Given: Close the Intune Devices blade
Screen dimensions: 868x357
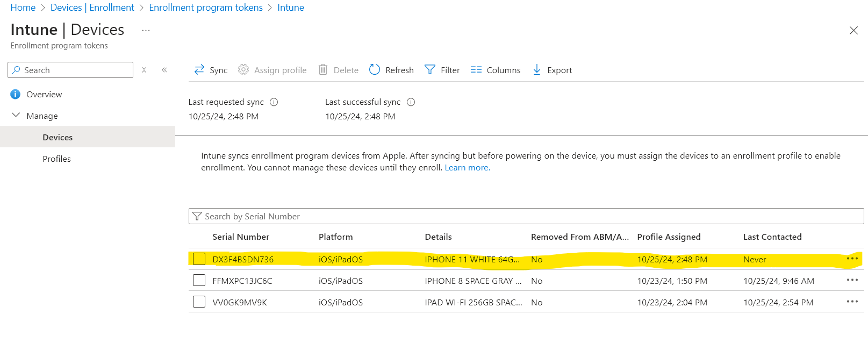Looking at the screenshot, I should pos(853,31).
